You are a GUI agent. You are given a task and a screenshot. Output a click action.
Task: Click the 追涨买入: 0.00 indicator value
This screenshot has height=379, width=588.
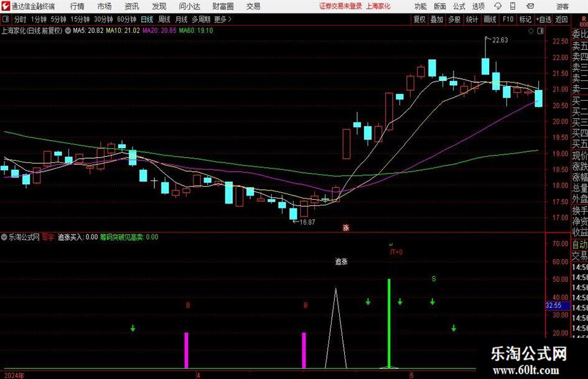click(x=78, y=237)
